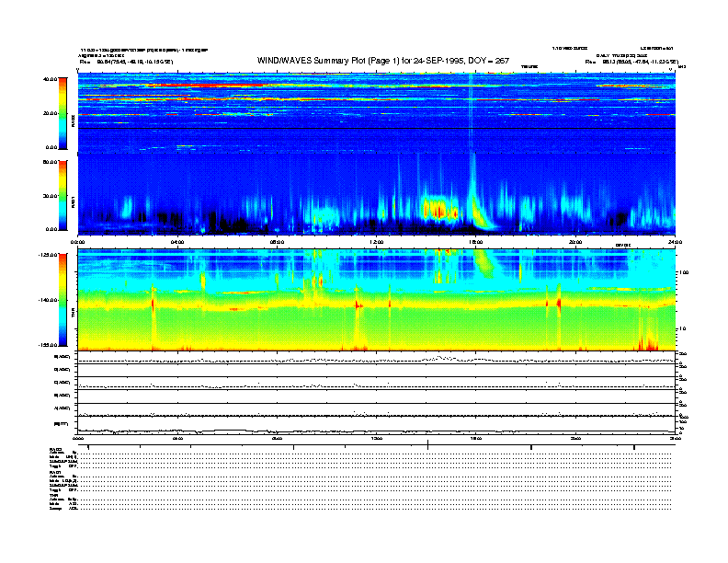The height and width of the screenshot is (563, 728).
Task: Click the 0.00 label on RAD1 color scale
Action: (51, 229)
